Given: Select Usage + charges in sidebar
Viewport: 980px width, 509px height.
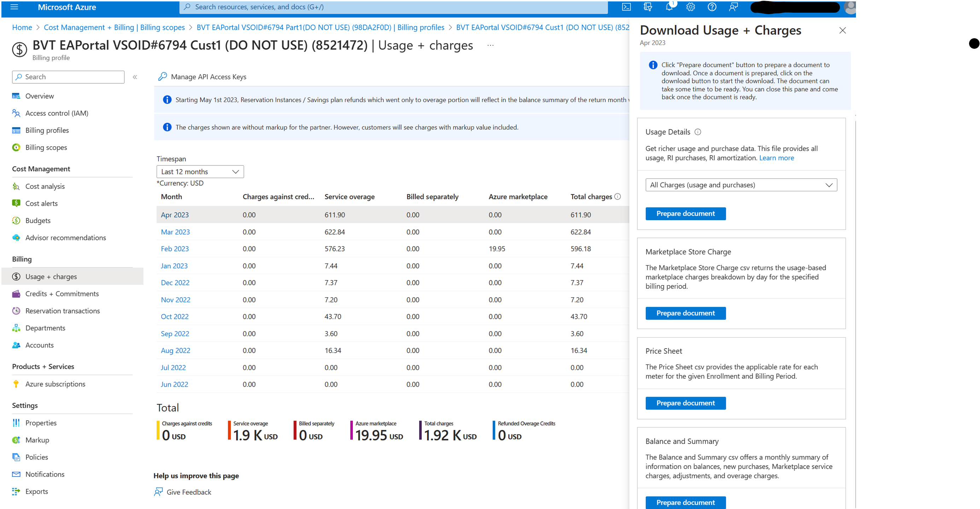Looking at the screenshot, I should [72, 276].
